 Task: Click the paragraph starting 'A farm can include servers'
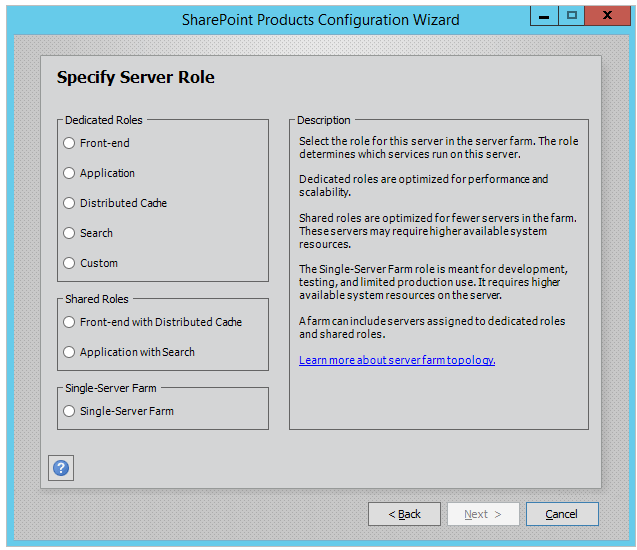(x=432, y=328)
